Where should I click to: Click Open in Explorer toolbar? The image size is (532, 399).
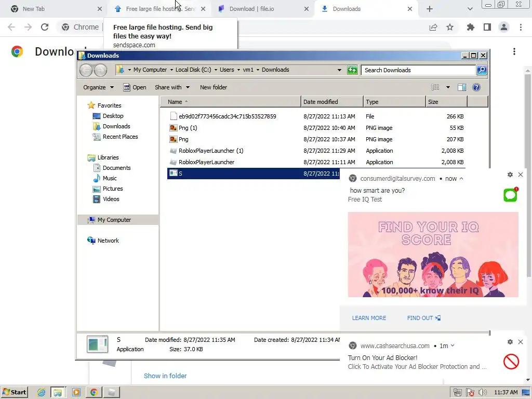135,87
